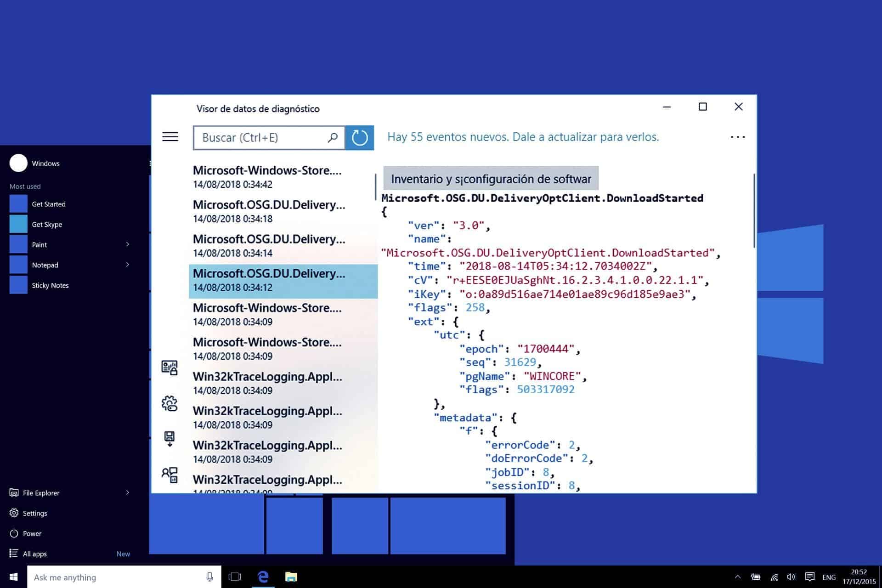Image resolution: width=882 pixels, height=588 pixels.
Task: Expand the File Explorer submenu arrow
Action: pyautogui.click(x=128, y=492)
